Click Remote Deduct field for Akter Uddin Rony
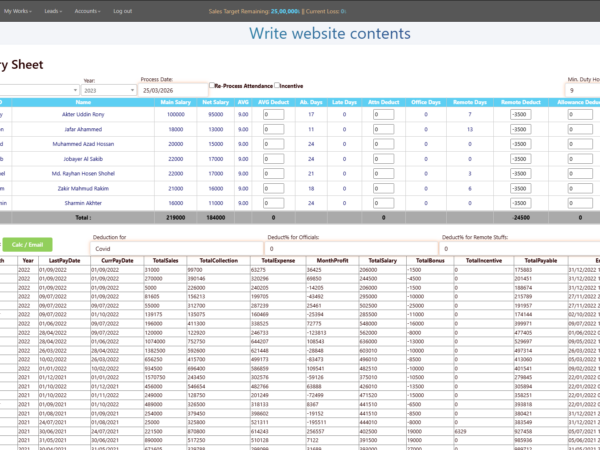The height and width of the screenshot is (450, 600). (520, 114)
